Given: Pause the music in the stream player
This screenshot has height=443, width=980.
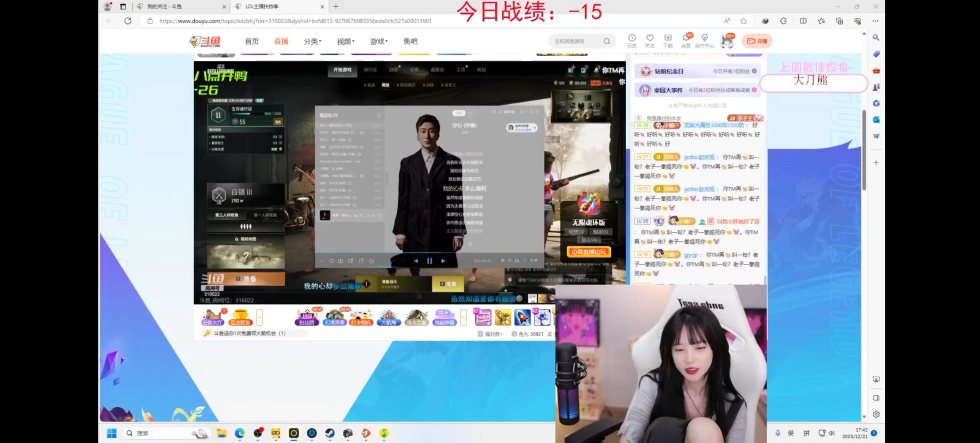Looking at the screenshot, I should pos(429,260).
